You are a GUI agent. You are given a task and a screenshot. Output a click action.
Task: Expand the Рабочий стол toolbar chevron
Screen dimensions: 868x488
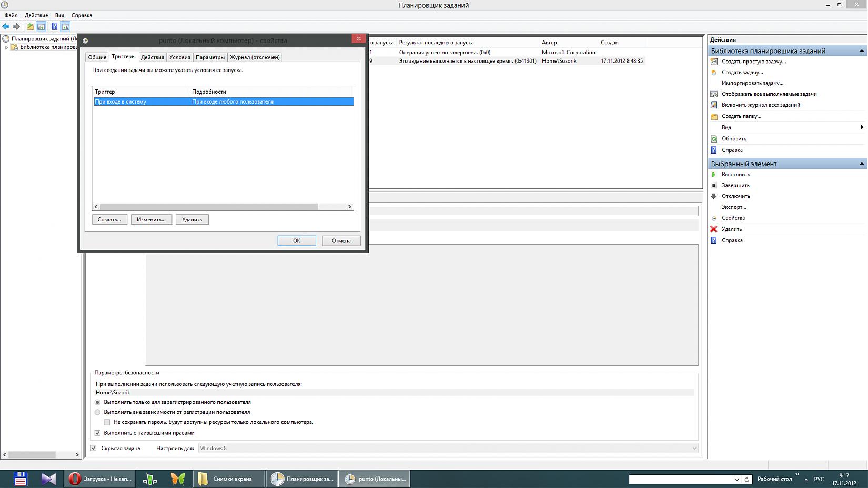(x=797, y=474)
